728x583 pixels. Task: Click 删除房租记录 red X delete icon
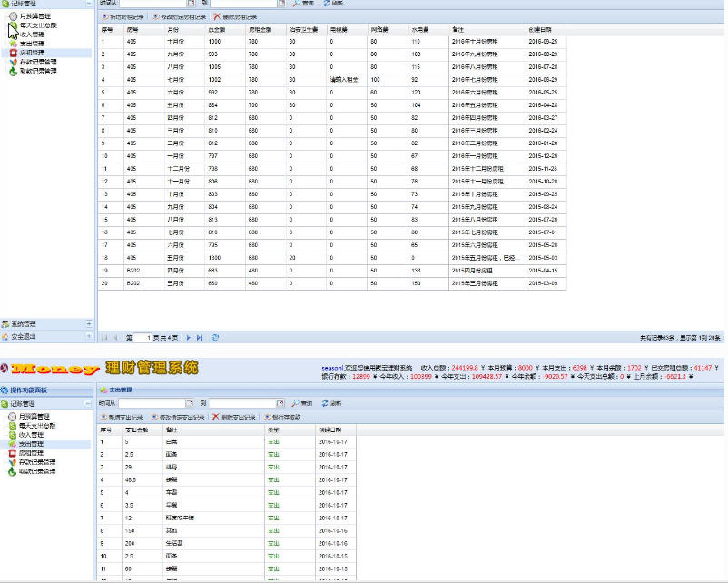pos(216,16)
